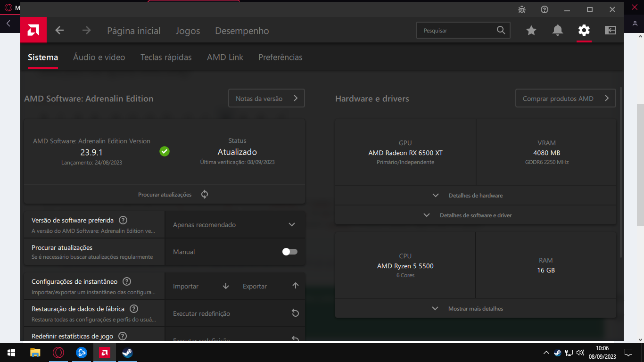Show help for Restauração de dados de fábrica
This screenshot has height=362, width=644.
[x=134, y=309]
